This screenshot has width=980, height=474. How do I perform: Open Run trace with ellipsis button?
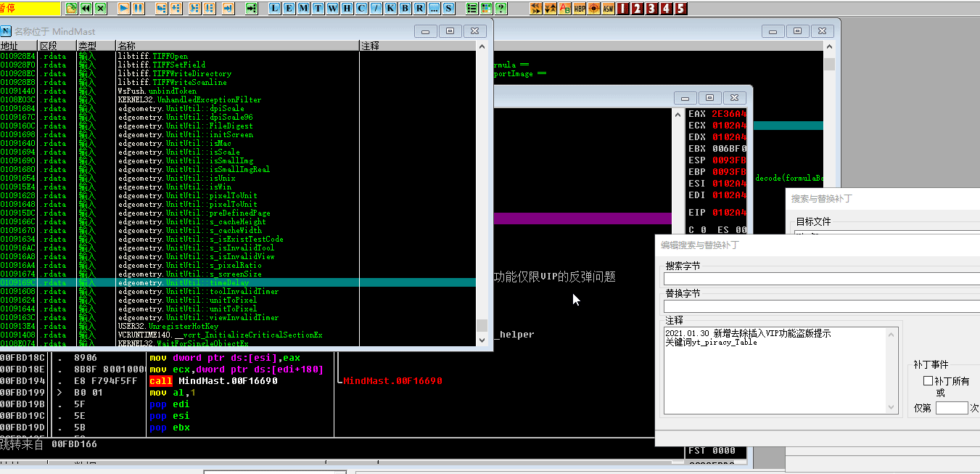point(435,9)
